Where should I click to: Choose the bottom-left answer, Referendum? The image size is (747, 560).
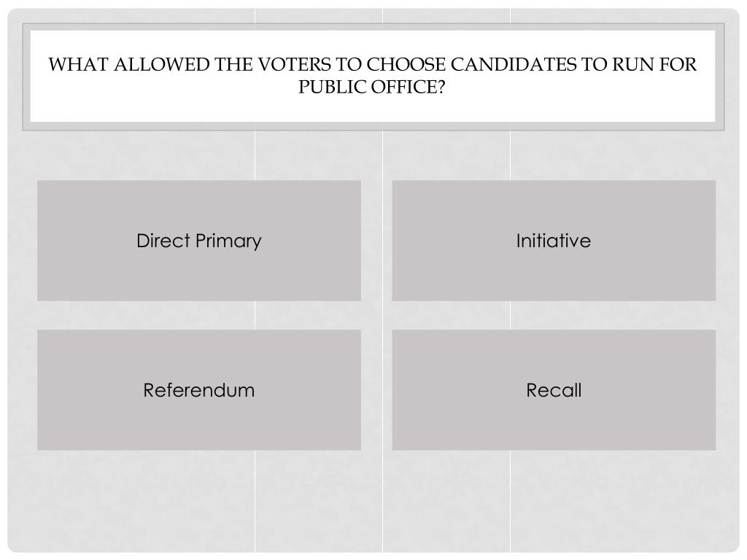pyautogui.click(x=199, y=390)
